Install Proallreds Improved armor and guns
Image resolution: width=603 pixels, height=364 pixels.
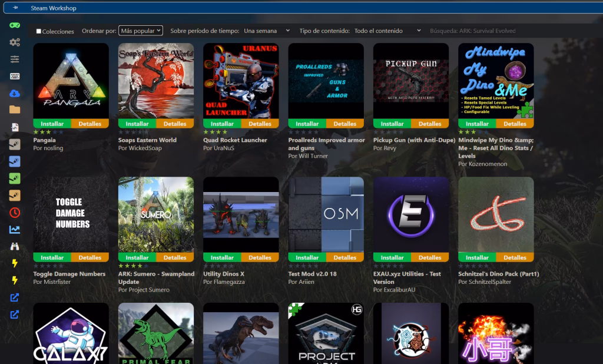point(307,124)
